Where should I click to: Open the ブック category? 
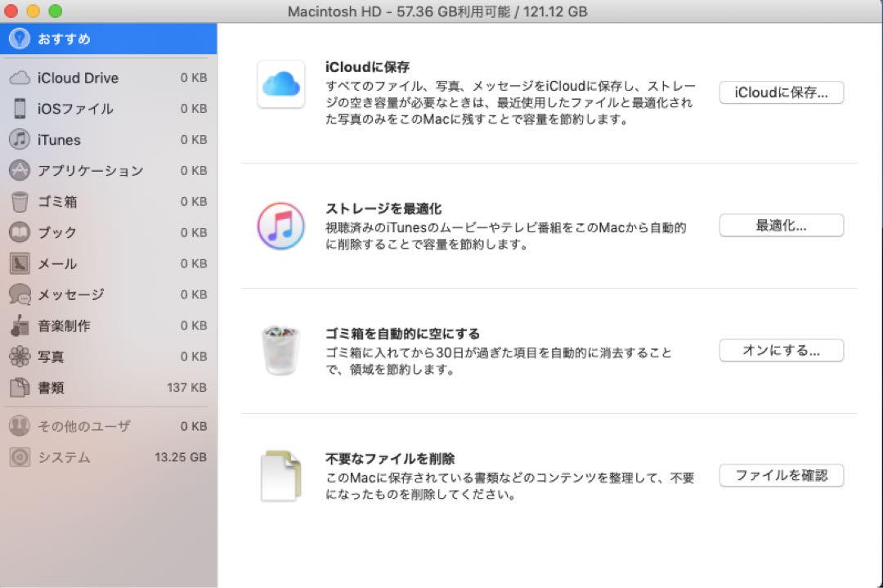click(x=108, y=232)
